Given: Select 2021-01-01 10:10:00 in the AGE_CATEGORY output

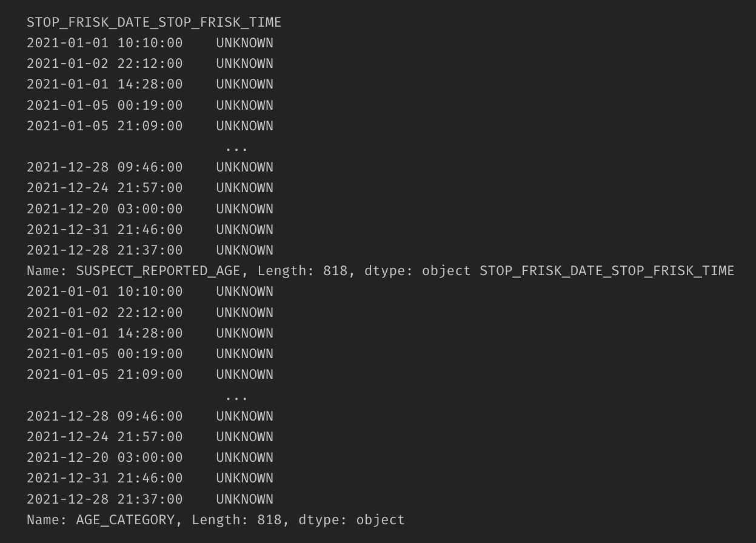Looking at the screenshot, I should [104, 291].
